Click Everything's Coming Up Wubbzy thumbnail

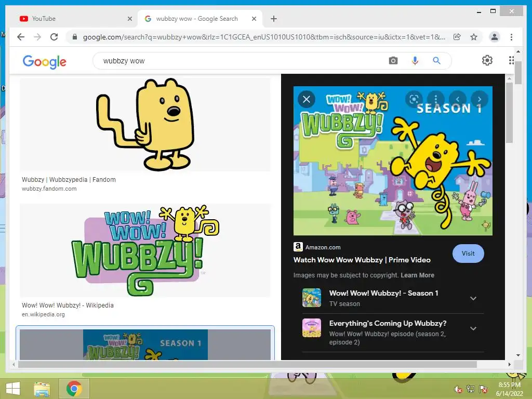coord(312,328)
